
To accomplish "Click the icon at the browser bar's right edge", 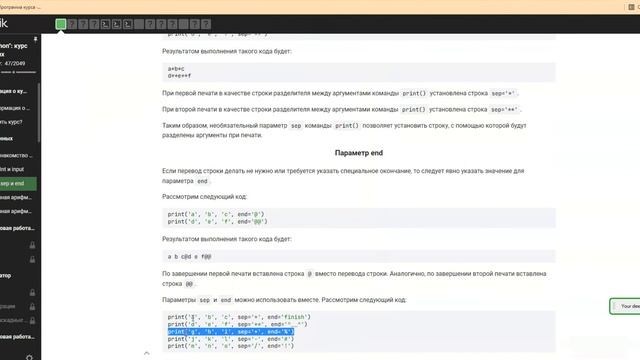I will click(631, 7).
